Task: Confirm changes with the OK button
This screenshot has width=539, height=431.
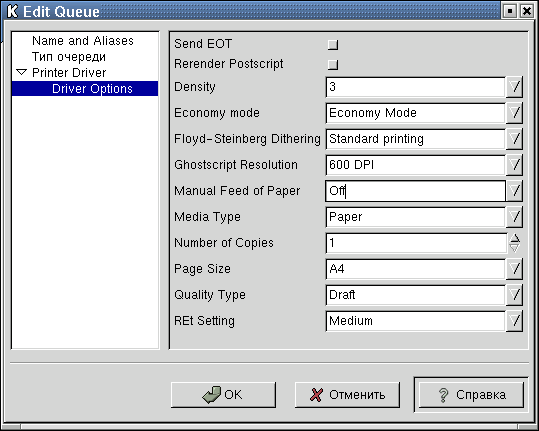Action: (x=223, y=395)
